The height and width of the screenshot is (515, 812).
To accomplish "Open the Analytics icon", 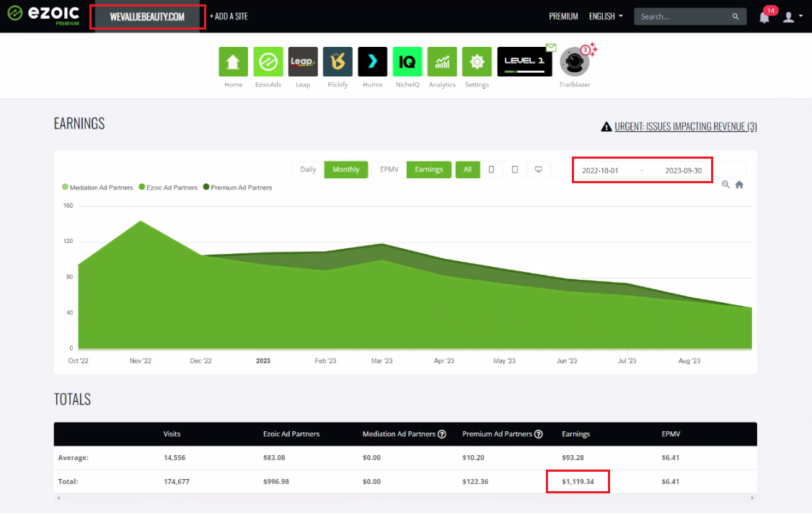I will point(442,61).
